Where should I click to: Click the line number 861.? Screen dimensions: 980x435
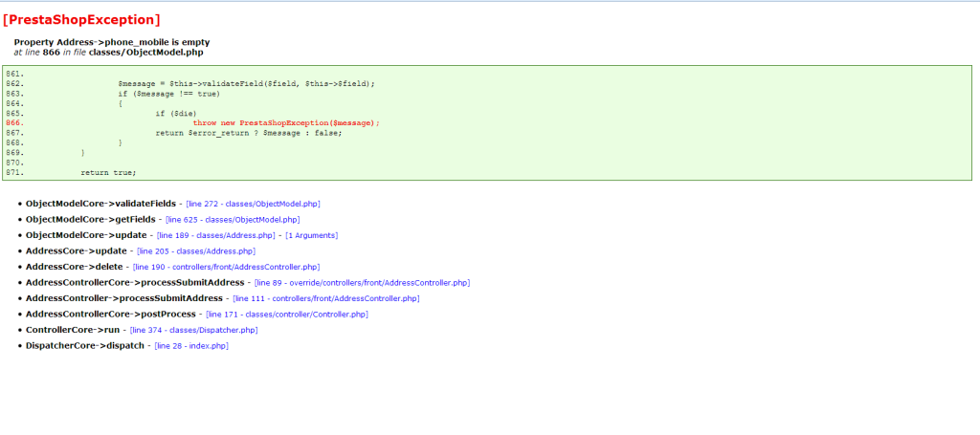click(x=15, y=75)
